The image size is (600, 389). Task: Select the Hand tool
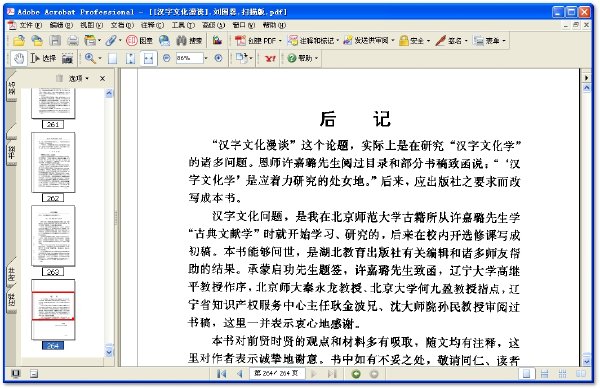19,58
